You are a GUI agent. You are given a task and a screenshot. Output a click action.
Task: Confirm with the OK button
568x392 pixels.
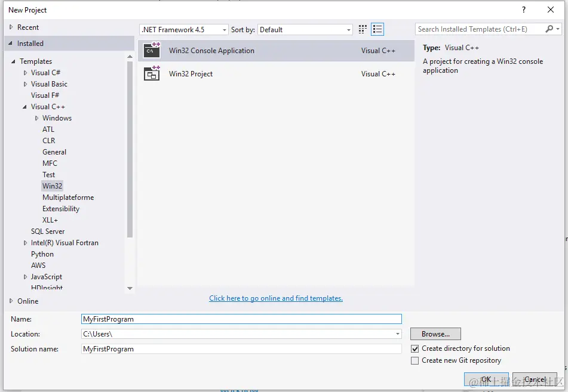(x=486, y=379)
